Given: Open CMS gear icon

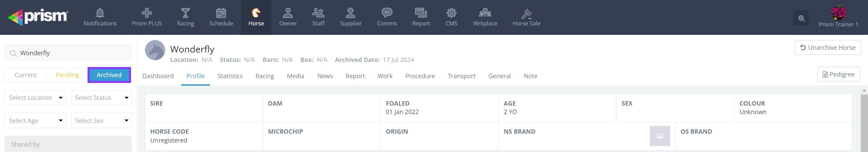Looking at the screenshot, I should (451, 13).
